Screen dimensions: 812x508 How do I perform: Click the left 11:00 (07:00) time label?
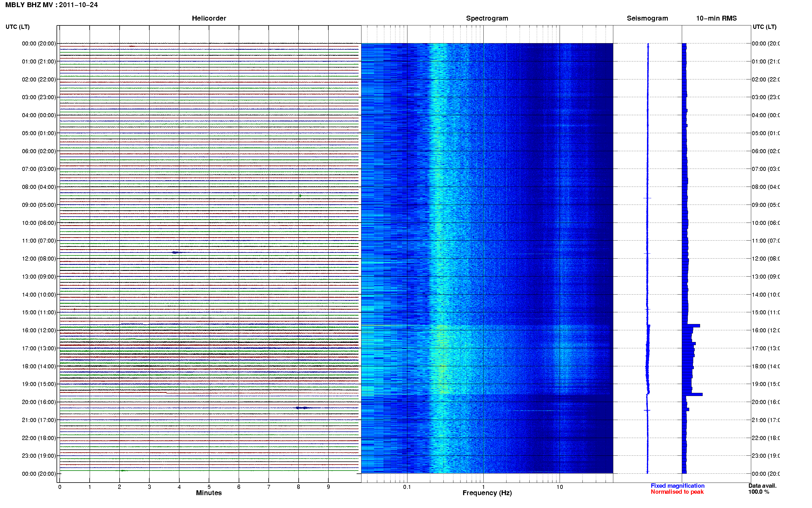point(39,241)
